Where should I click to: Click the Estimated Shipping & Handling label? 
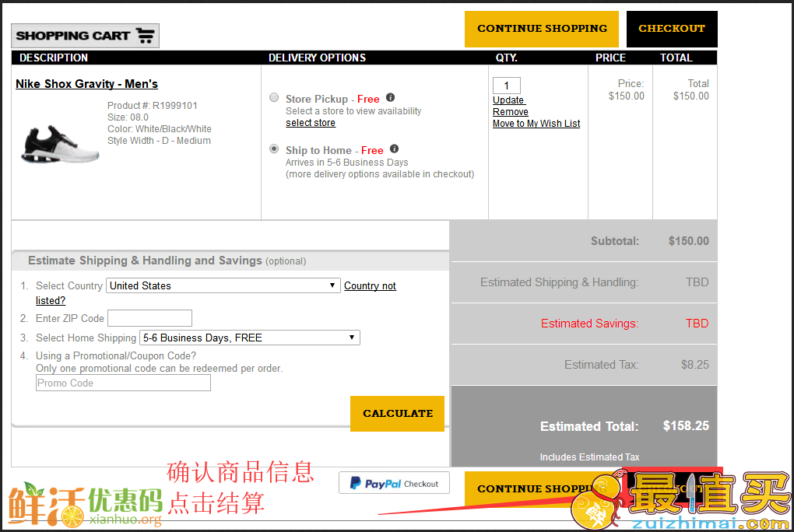559,282
